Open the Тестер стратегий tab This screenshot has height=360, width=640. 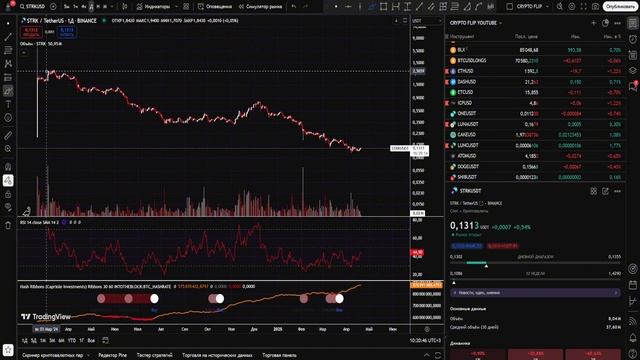154,355
